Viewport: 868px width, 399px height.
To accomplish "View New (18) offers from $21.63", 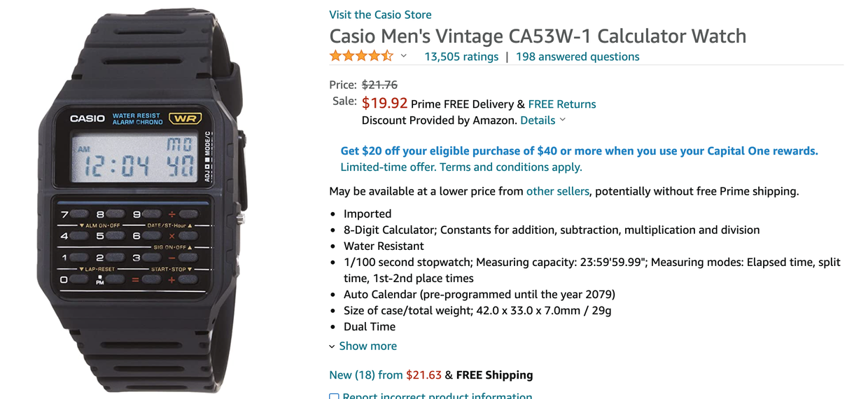I will click(x=385, y=375).
